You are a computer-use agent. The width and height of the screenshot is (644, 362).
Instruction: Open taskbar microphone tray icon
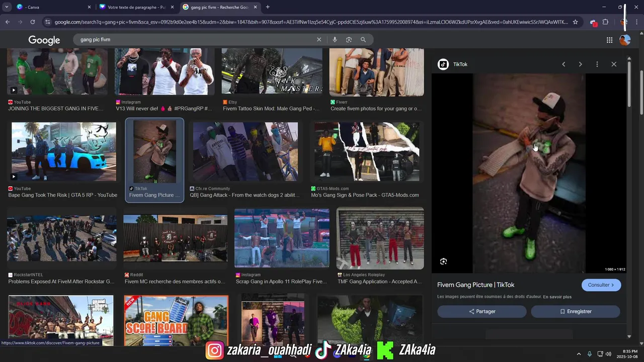[x=590, y=354]
